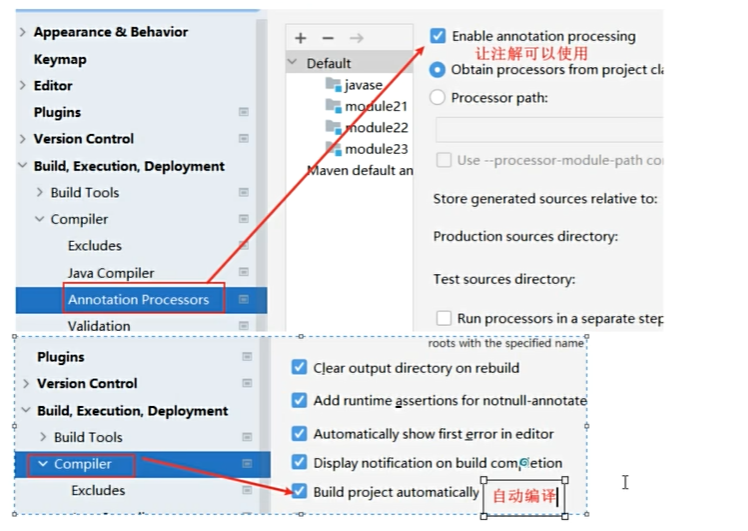Viewport: 748px width, 531px height.
Task: Click the project-level icon beside the highlighted Compiler row
Action: point(247,463)
